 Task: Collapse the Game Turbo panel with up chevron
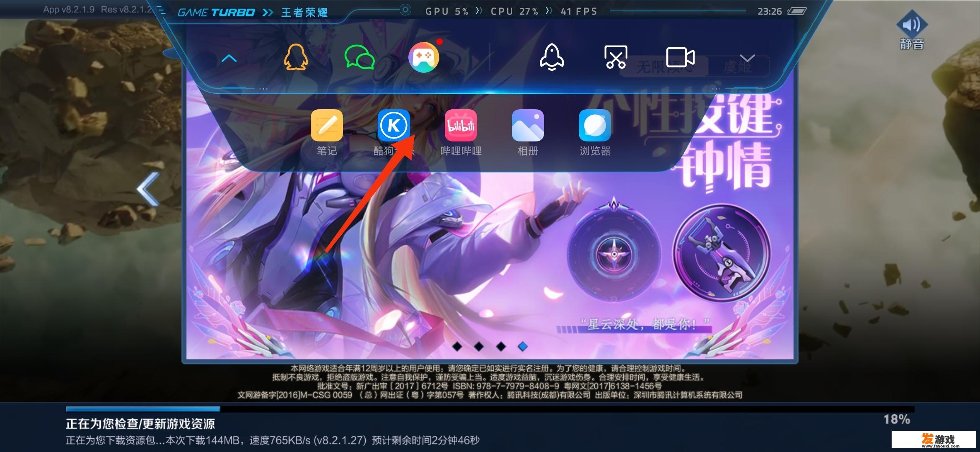[x=229, y=58]
